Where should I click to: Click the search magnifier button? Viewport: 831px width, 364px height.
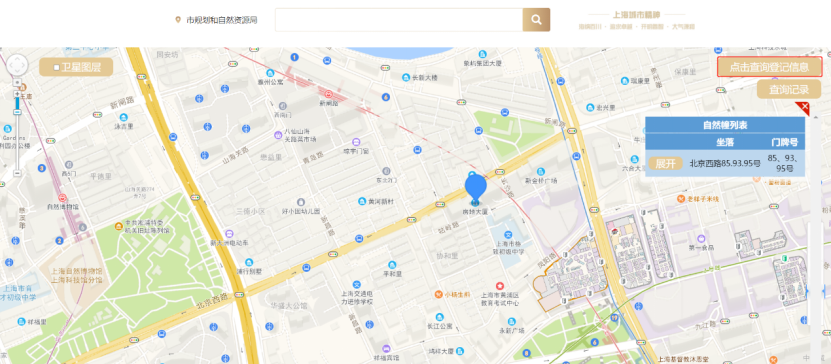[x=536, y=20]
